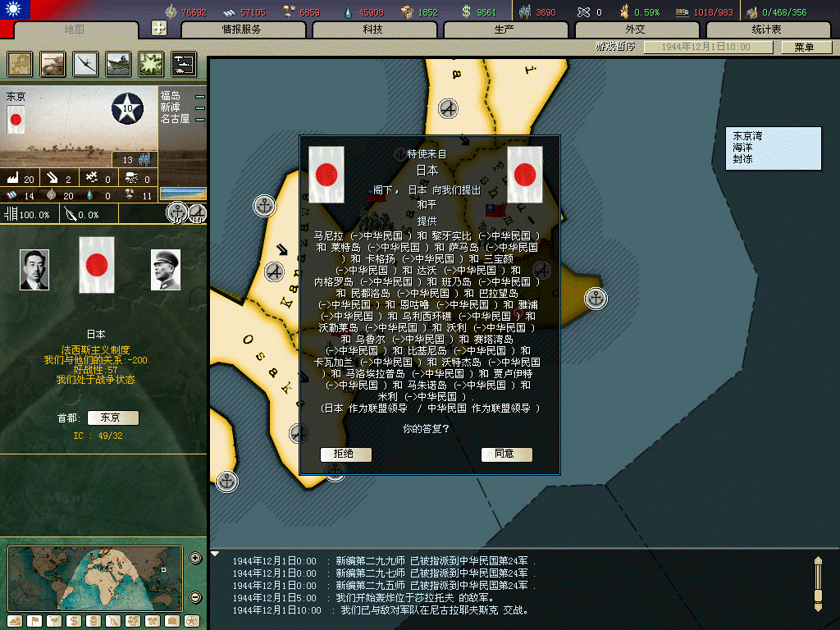Image resolution: width=840 pixels, height=630 pixels.
Task: Switch to briefcase map mode icon
Action: click(x=172, y=621)
